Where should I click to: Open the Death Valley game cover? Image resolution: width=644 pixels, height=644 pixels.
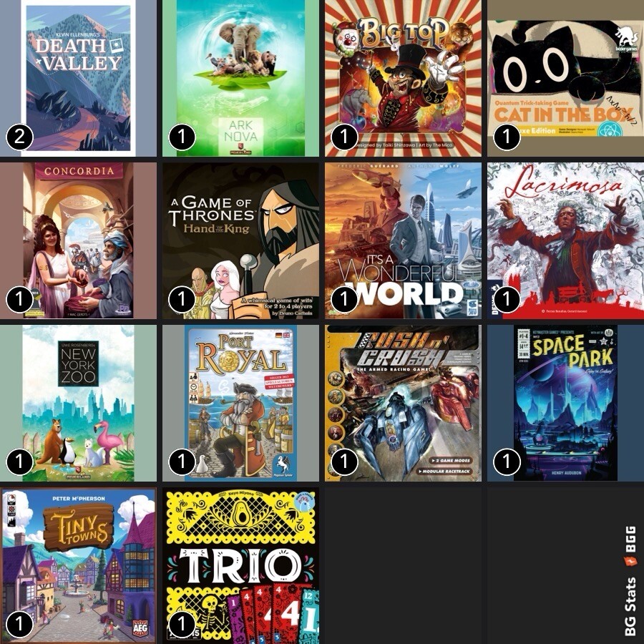coord(78,78)
